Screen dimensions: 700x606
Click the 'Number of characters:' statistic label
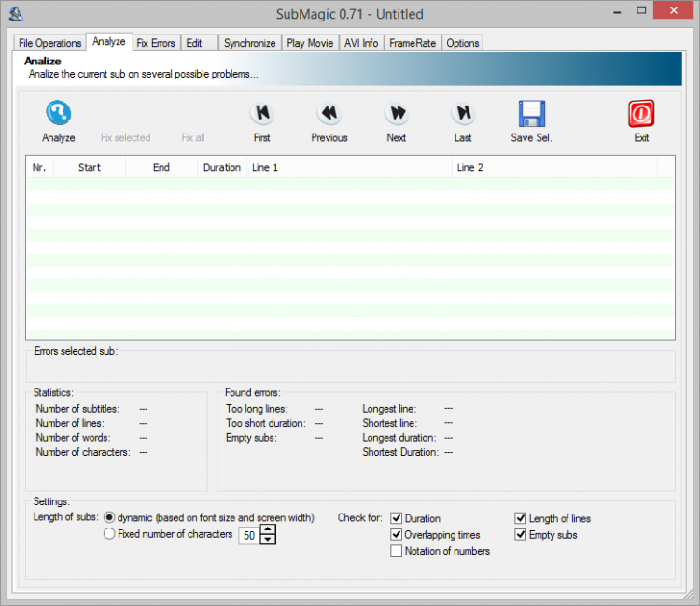click(83, 452)
